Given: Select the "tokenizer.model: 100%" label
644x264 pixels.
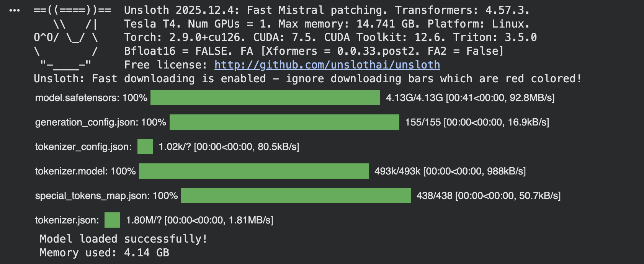Looking at the screenshot, I should [85, 171].
